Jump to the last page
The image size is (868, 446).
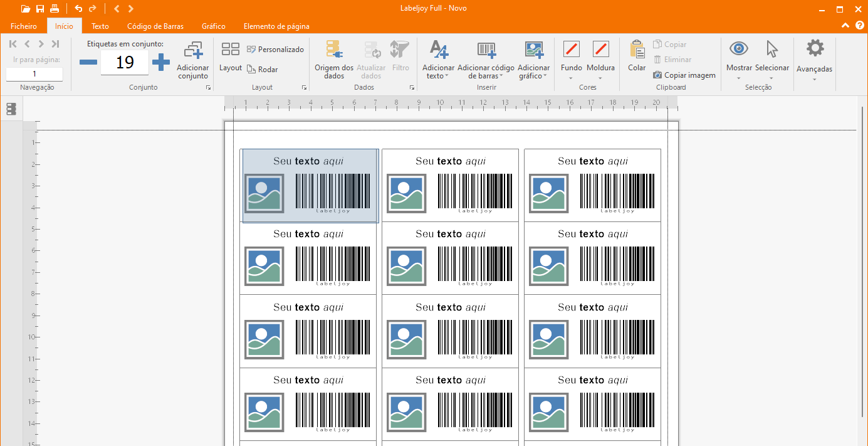coord(55,44)
